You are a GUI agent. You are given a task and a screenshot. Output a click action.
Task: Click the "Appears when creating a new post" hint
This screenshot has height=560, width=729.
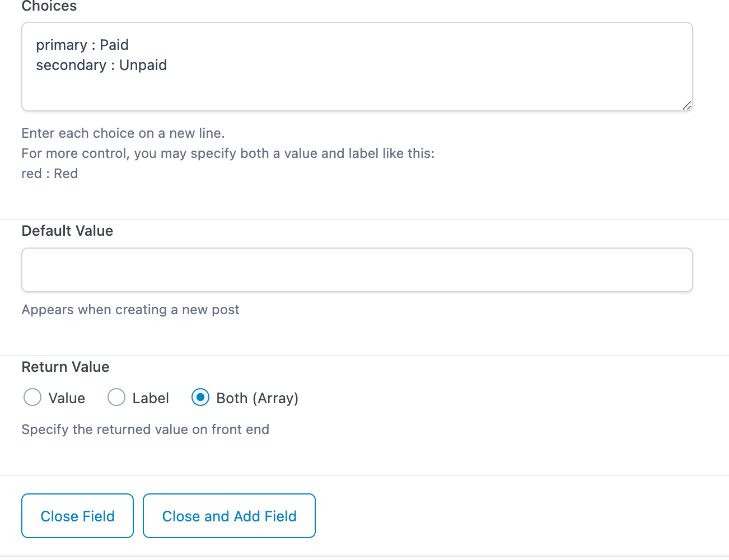pyautogui.click(x=130, y=310)
